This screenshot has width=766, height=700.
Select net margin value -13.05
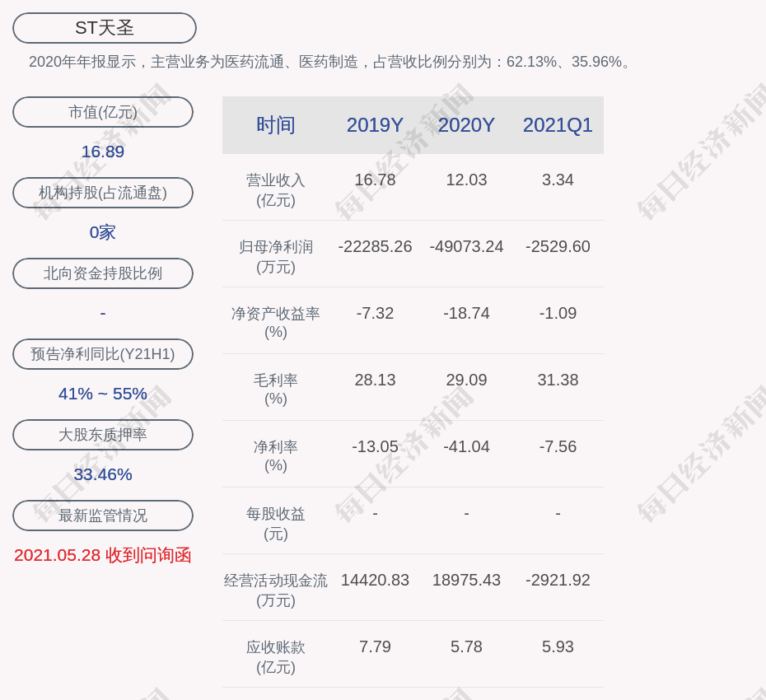click(376, 446)
